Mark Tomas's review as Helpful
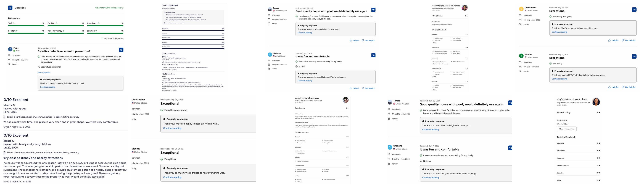This screenshot has width=644, height=188. [x=354, y=40]
